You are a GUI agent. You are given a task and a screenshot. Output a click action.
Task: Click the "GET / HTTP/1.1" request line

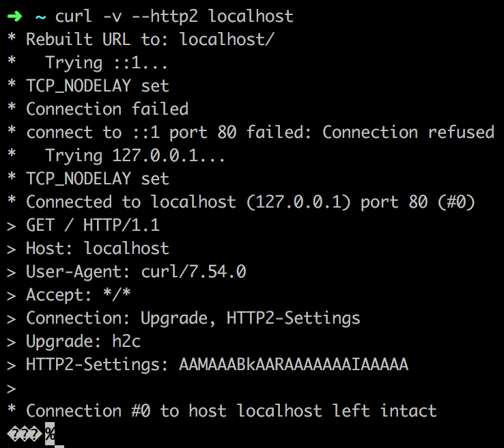coord(93,225)
